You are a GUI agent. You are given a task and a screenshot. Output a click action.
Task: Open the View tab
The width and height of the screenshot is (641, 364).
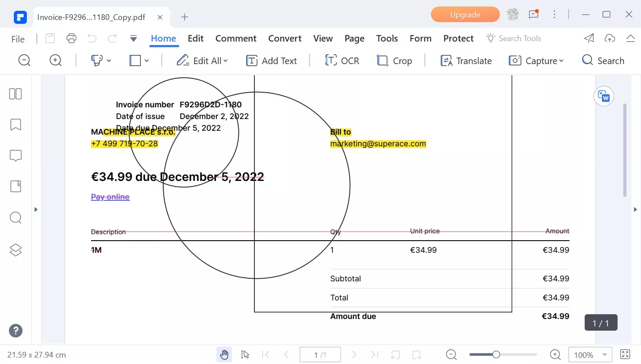click(x=323, y=39)
